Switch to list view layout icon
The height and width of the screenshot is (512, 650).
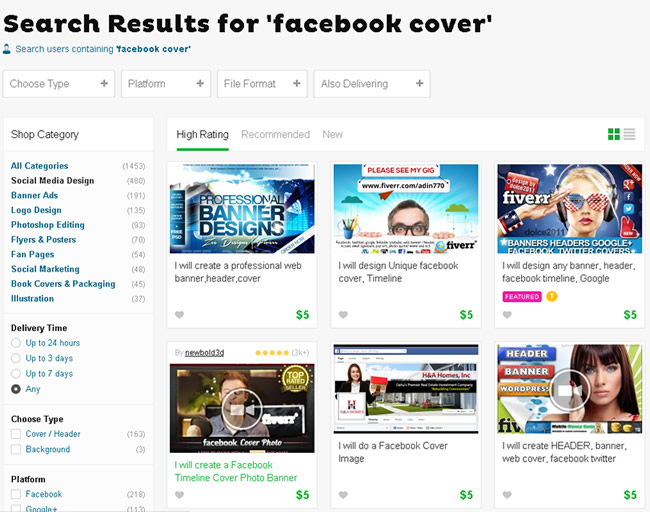pyautogui.click(x=629, y=134)
